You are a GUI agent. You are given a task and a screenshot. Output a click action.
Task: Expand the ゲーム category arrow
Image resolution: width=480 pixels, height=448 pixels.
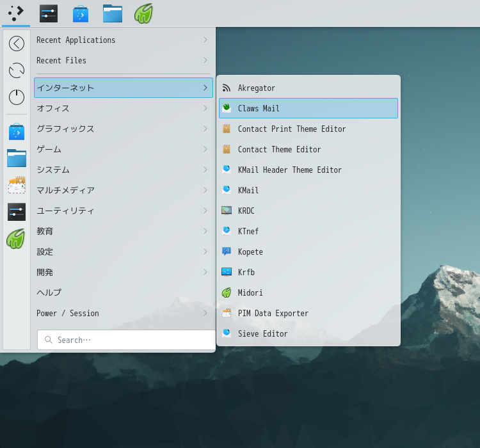pos(205,149)
